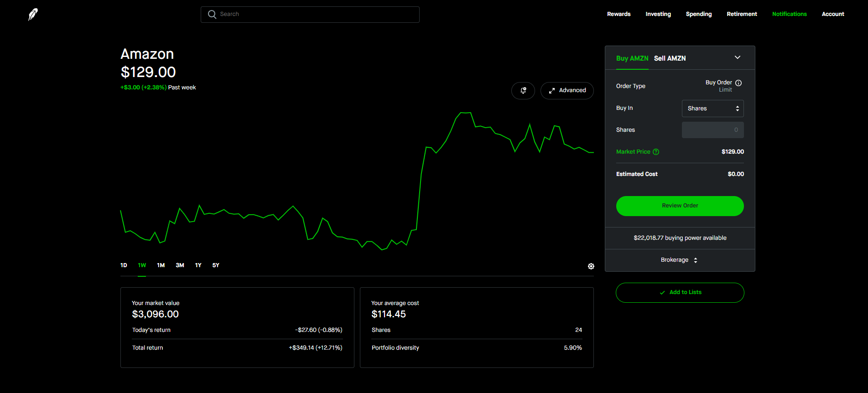868x393 pixels.
Task: Click the Shares quantity input field
Action: coord(712,130)
